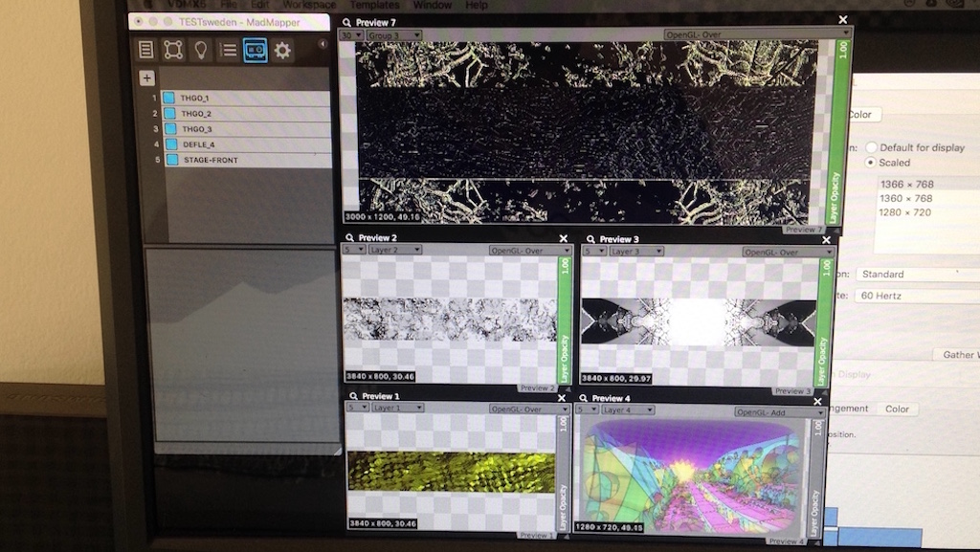Open the OpenGL- Over dropdown in Preview 3
The height and width of the screenshot is (552, 980).
coord(789,253)
